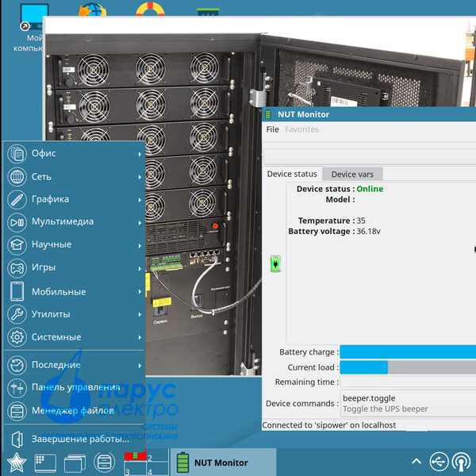Click Завершение работы to shut down
The height and width of the screenshot is (476, 476).
pos(78,439)
